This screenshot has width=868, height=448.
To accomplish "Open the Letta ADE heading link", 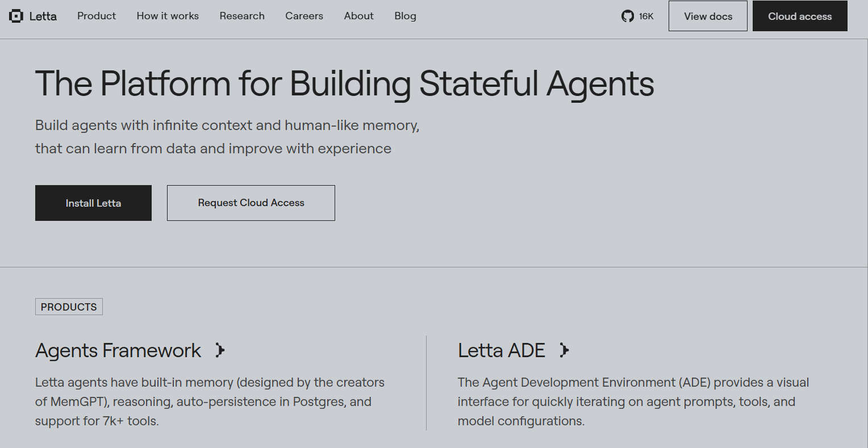I will (502, 350).
